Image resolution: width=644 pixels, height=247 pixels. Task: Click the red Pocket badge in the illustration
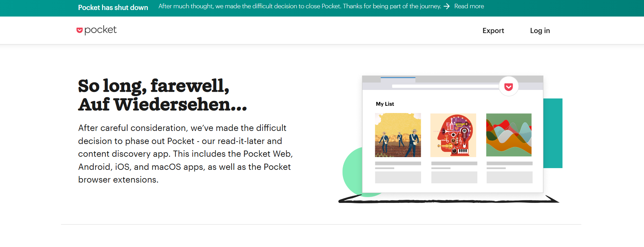(509, 86)
